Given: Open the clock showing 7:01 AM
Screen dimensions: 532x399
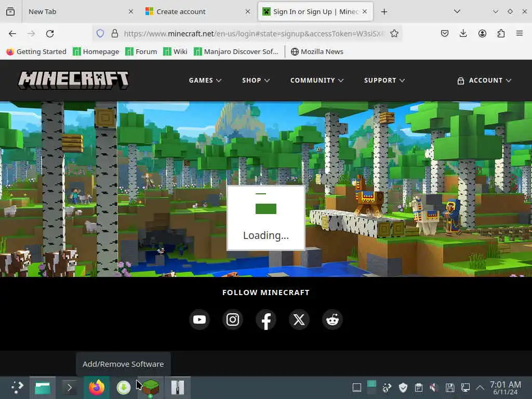Looking at the screenshot, I should pos(506,388).
